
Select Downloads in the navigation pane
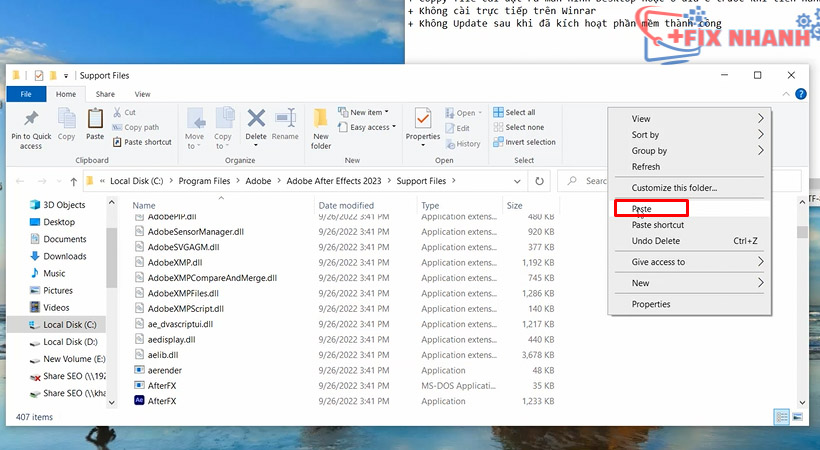[x=64, y=256]
